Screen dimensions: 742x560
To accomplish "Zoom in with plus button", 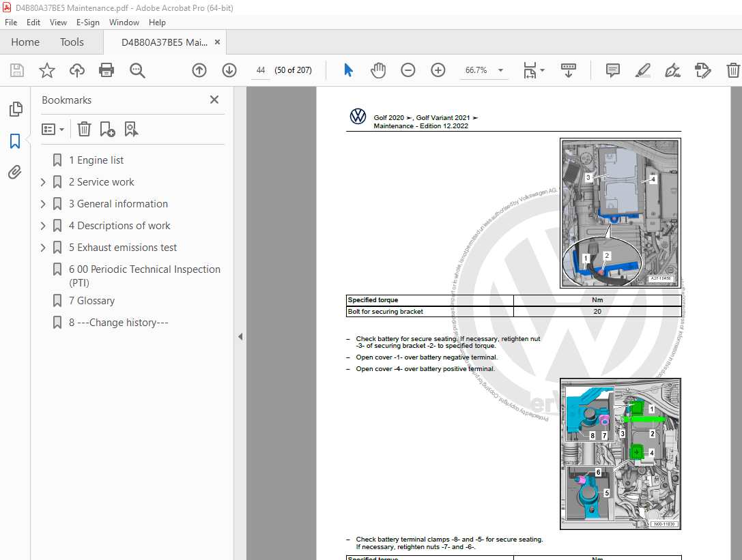I will [438, 70].
